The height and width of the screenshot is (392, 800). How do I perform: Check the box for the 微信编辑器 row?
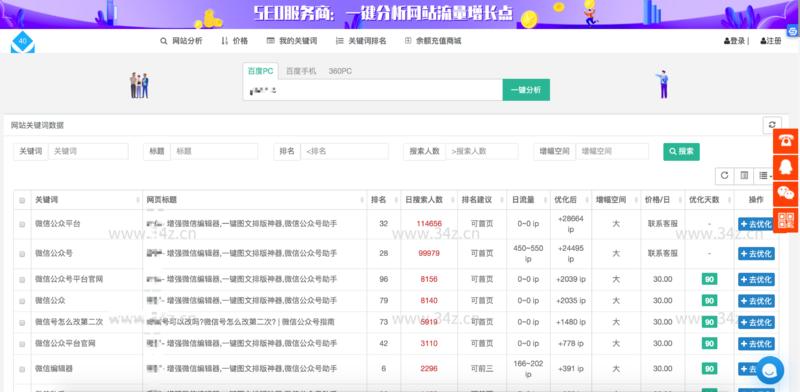pos(22,369)
